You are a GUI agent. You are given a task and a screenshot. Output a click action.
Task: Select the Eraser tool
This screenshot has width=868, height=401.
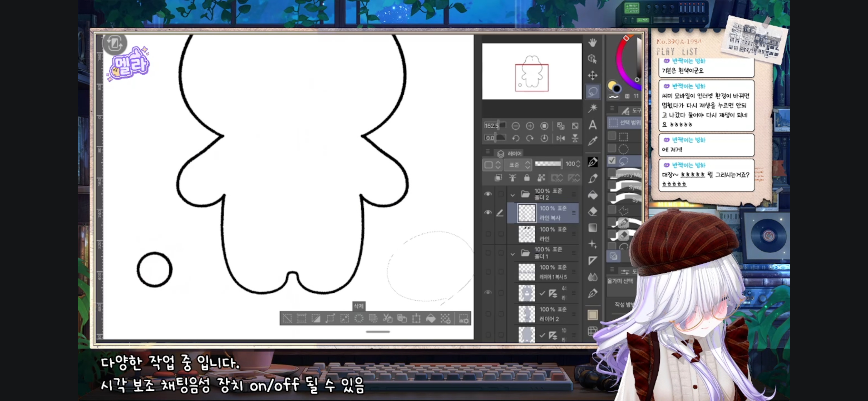pyautogui.click(x=592, y=211)
